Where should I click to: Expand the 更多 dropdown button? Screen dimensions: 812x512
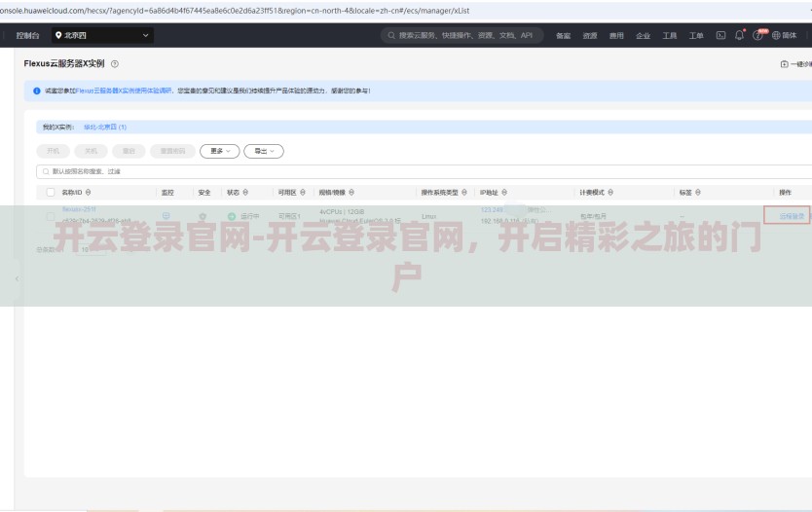(220, 151)
